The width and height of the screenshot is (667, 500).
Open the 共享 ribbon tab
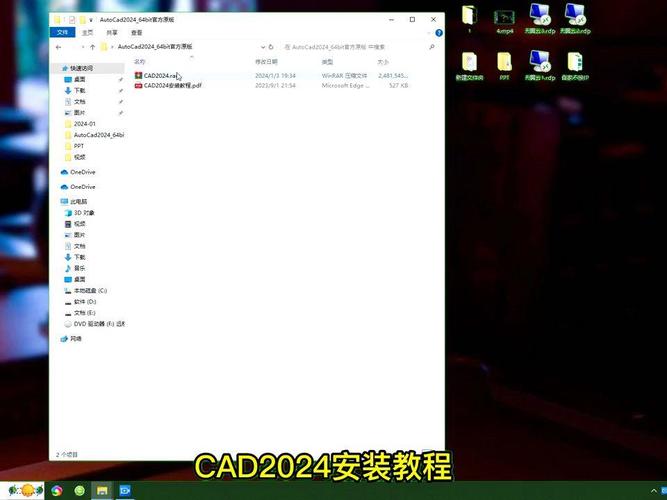click(x=112, y=32)
